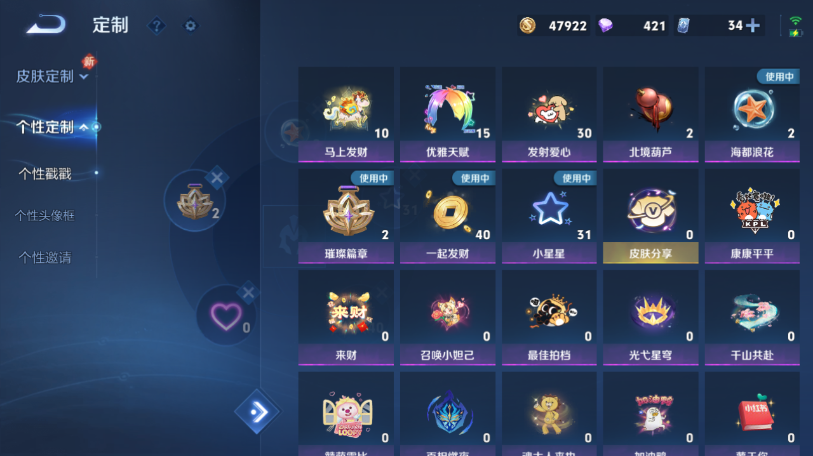This screenshot has height=456, width=813.
Task: Expand the 皮肤定制 dropdown menu
Action: [x=52, y=76]
